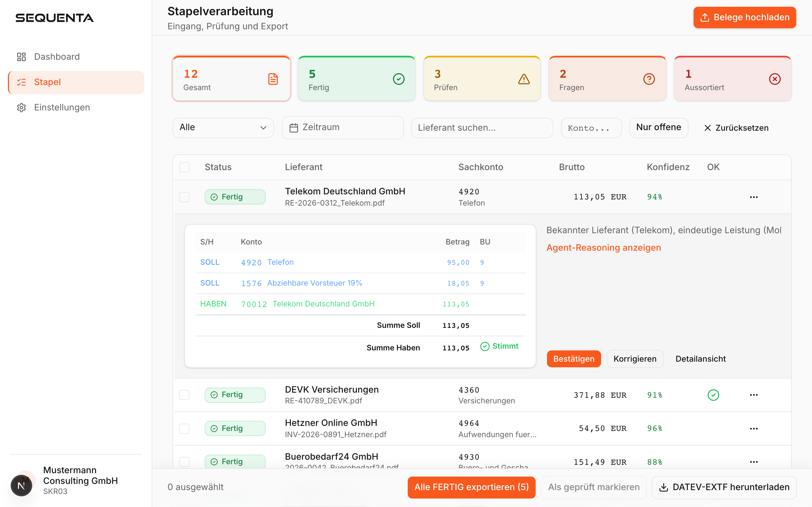Filter by the Fertig status card

(x=356, y=79)
